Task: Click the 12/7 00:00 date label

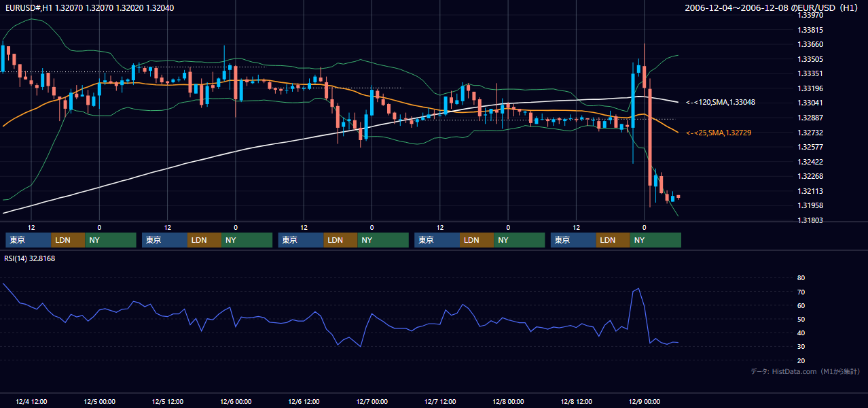Action: (372, 402)
